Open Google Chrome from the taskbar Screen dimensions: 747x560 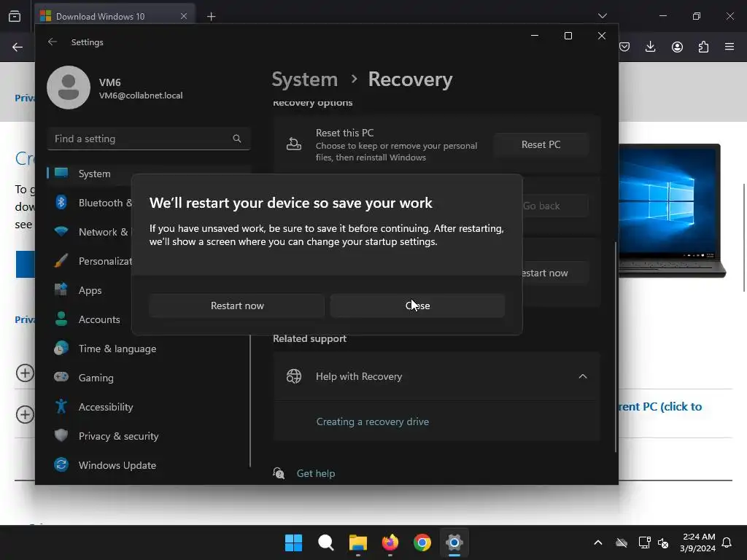(x=422, y=542)
